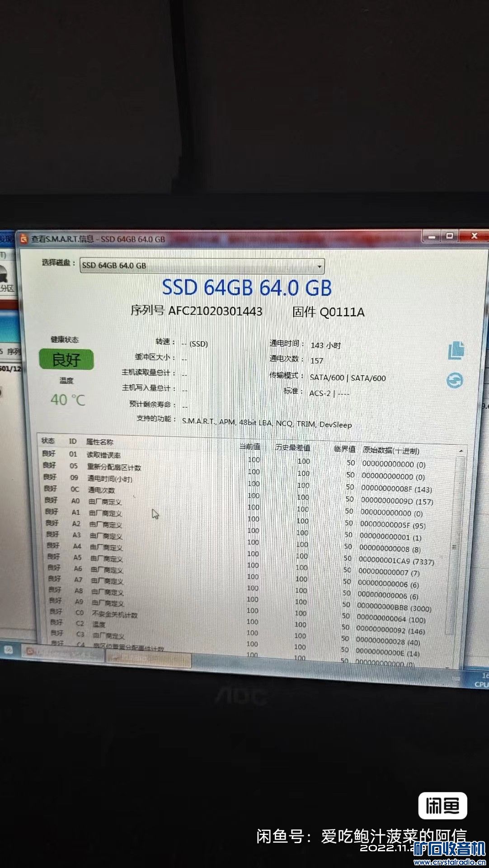Click the 良好 health status badge
489x868 pixels.
pos(66,360)
